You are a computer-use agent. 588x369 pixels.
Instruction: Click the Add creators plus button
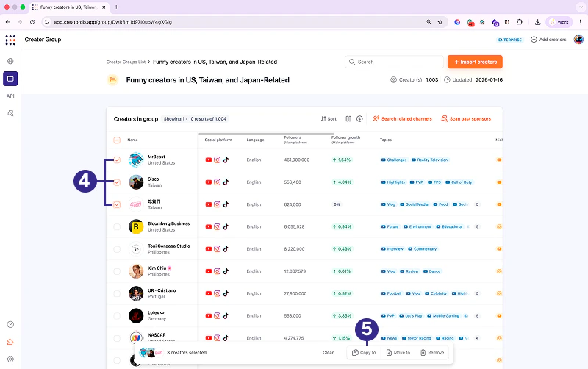click(x=548, y=40)
